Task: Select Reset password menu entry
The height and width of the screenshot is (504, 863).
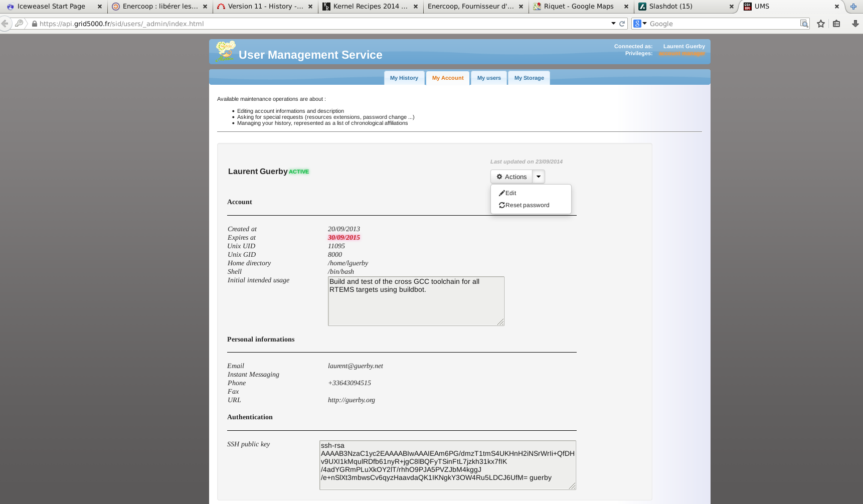Action: click(x=527, y=205)
